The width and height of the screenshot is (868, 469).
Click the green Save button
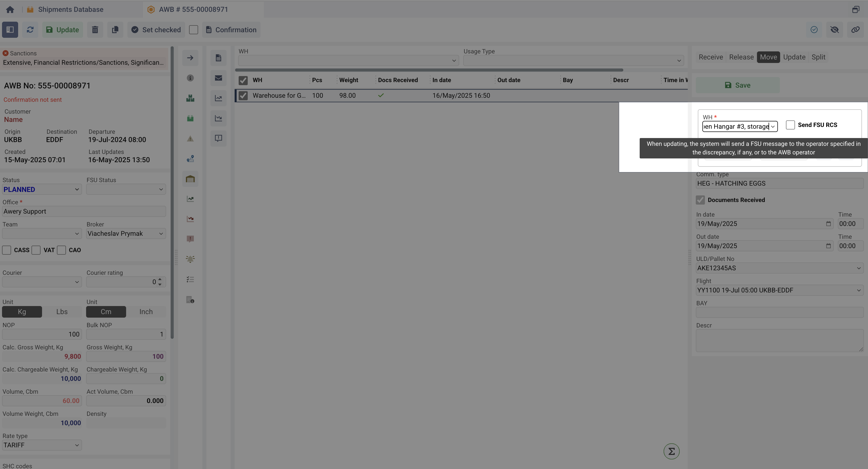(737, 85)
